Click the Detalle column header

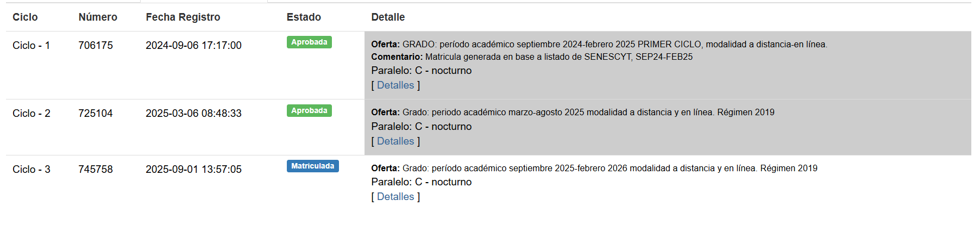(x=388, y=17)
